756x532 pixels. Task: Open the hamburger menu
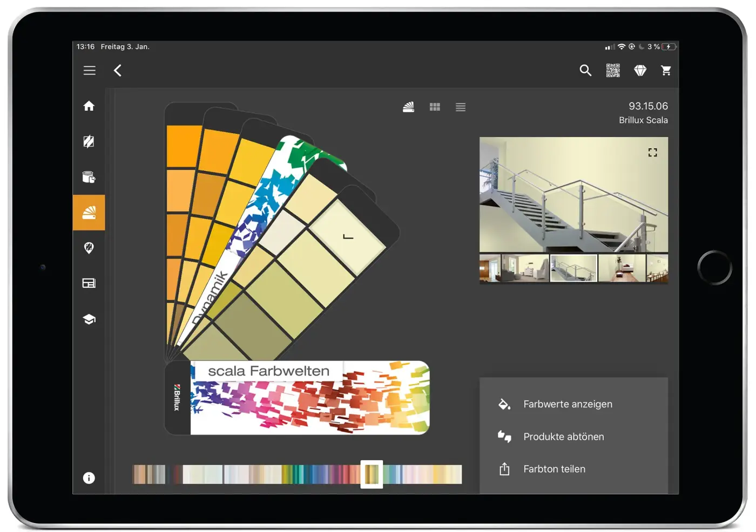(90, 71)
